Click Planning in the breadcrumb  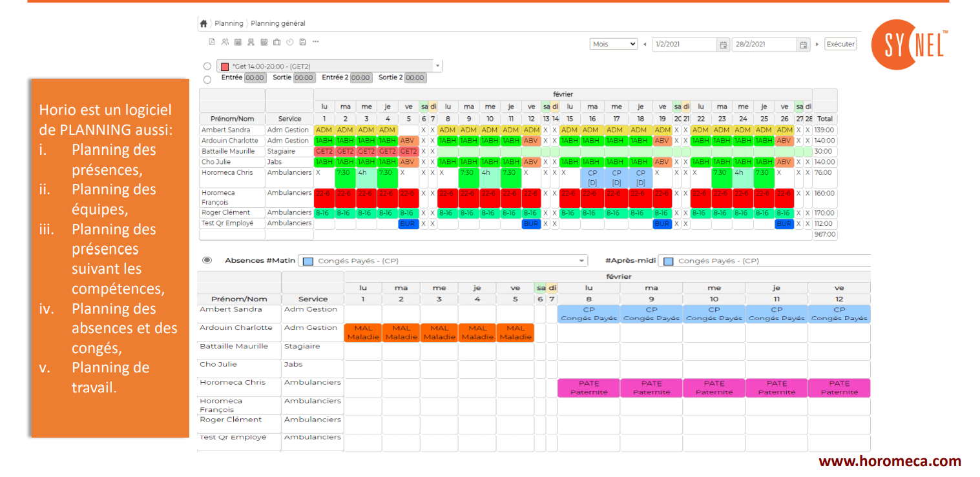[x=229, y=23]
